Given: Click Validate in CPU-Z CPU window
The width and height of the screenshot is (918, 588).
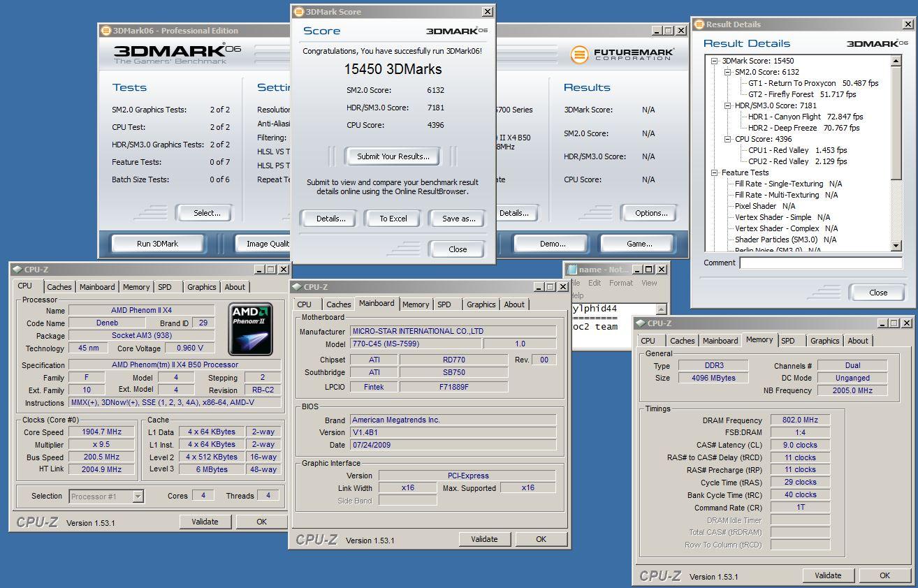Looking at the screenshot, I should pyautogui.click(x=205, y=522).
